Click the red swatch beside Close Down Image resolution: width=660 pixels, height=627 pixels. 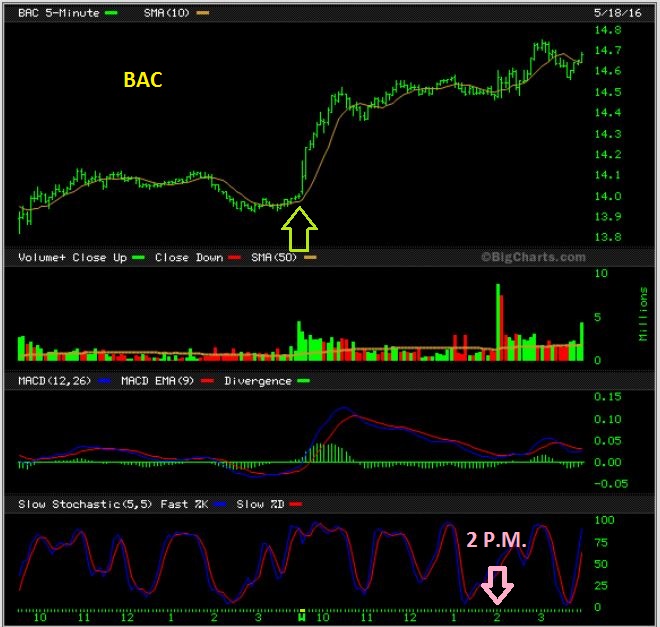(234, 258)
